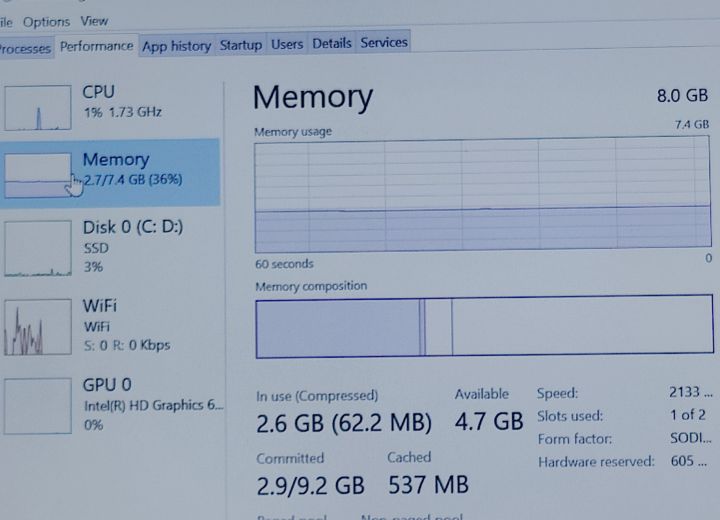Click the Committed label

click(290, 458)
